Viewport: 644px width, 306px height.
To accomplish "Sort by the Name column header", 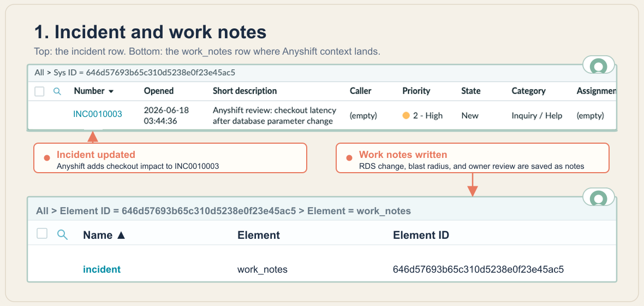I will (104, 236).
